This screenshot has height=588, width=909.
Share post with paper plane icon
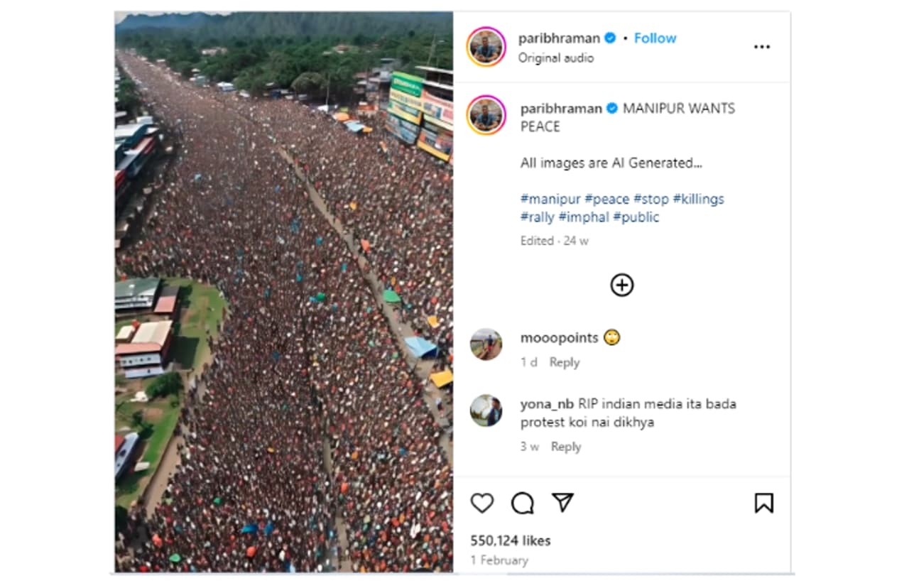[562, 503]
